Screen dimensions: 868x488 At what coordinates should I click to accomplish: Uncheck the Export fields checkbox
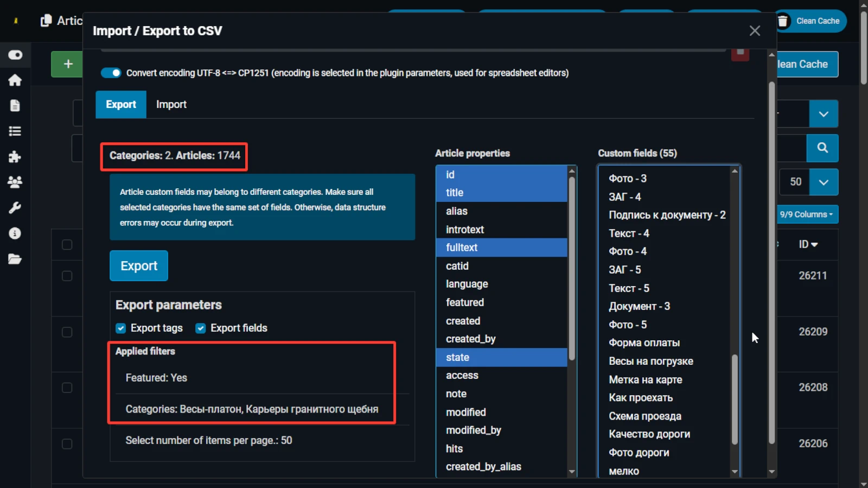(x=201, y=328)
